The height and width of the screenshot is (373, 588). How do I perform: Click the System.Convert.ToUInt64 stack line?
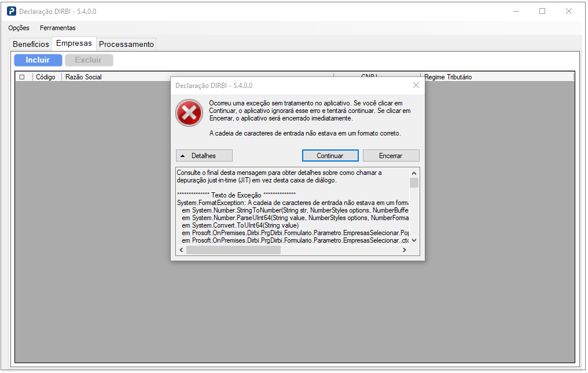click(x=240, y=225)
